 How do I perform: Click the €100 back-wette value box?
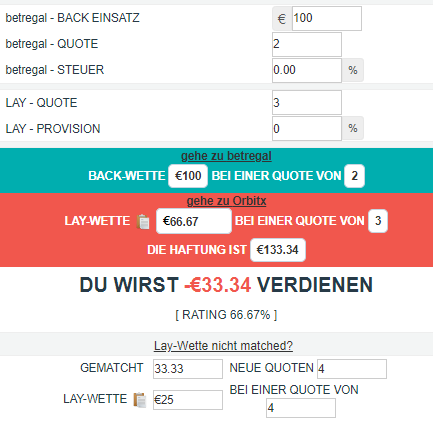[x=188, y=176]
